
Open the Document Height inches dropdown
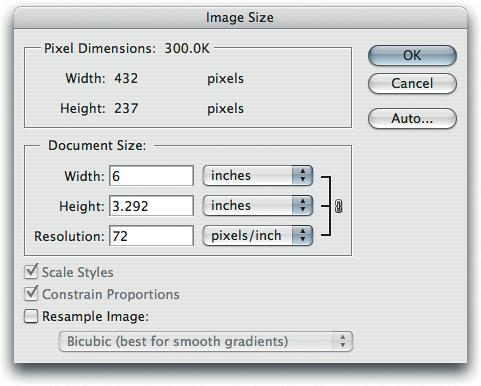(x=258, y=205)
